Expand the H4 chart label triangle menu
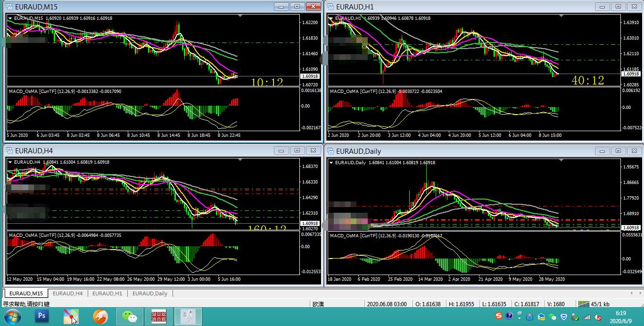 10,162
